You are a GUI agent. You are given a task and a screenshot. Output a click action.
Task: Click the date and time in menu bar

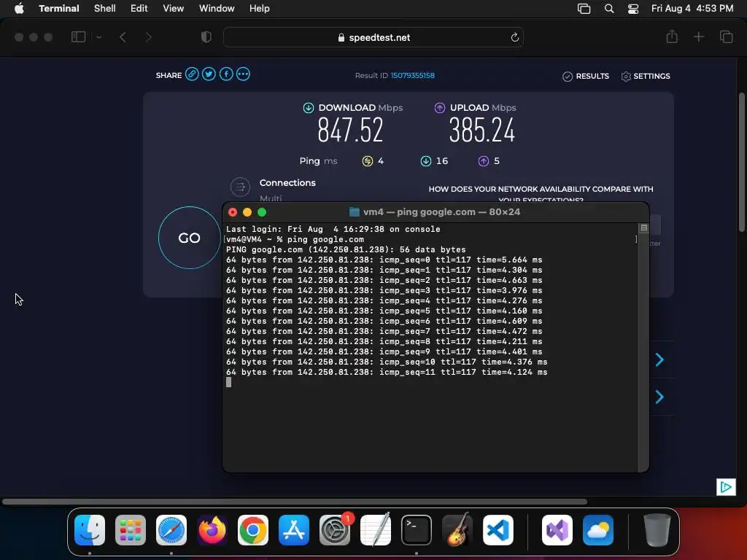click(x=692, y=8)
